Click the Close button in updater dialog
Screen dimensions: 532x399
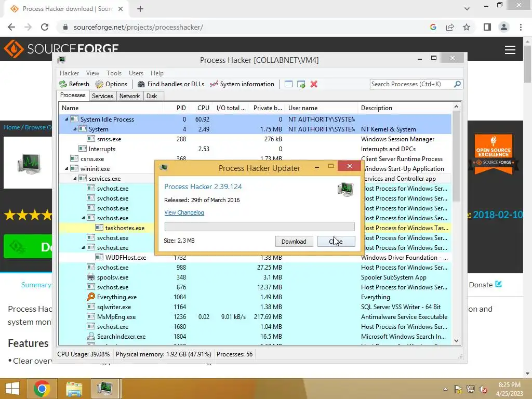[336, 241]
